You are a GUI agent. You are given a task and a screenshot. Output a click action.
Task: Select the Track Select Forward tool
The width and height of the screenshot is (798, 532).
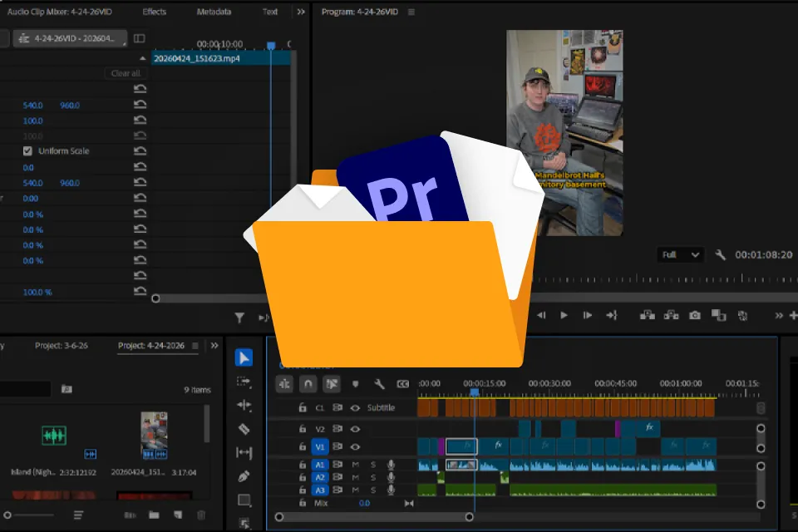(244, 382)
